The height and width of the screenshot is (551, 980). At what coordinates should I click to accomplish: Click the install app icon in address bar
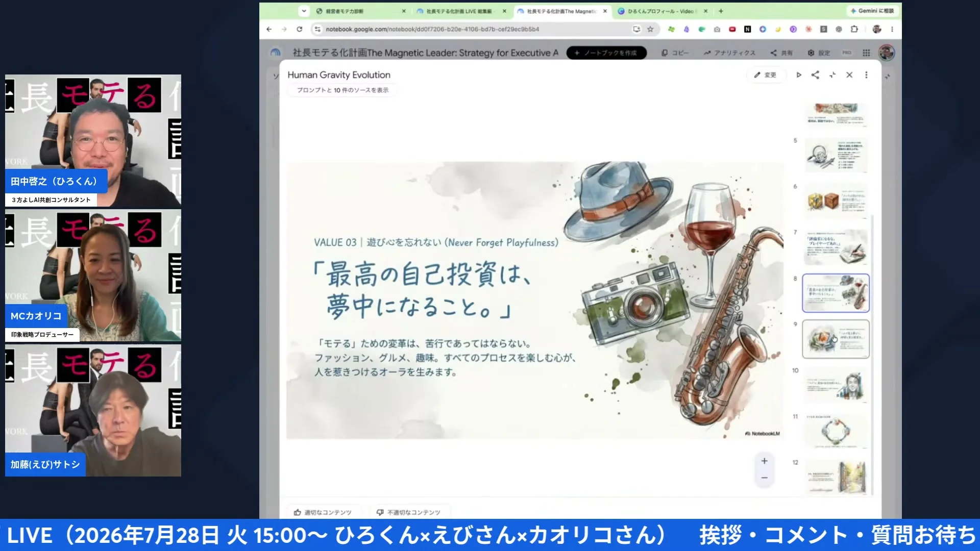pos(636,29)
